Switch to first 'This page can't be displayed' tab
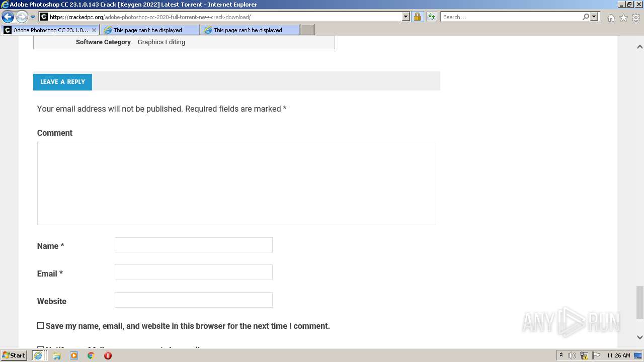Screen dimensions: 644x362 point(150,30)
